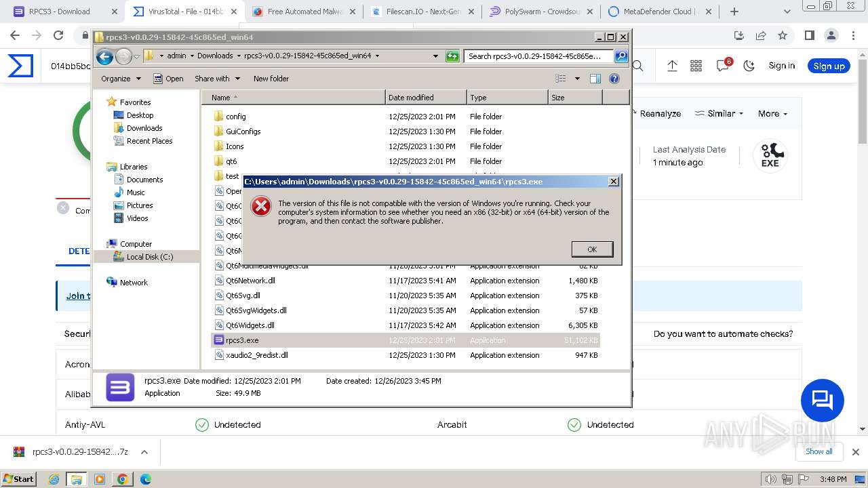This screenshot has height=488, width=868.
Task: Open Videos library
Action: click(x=137, y=218)
